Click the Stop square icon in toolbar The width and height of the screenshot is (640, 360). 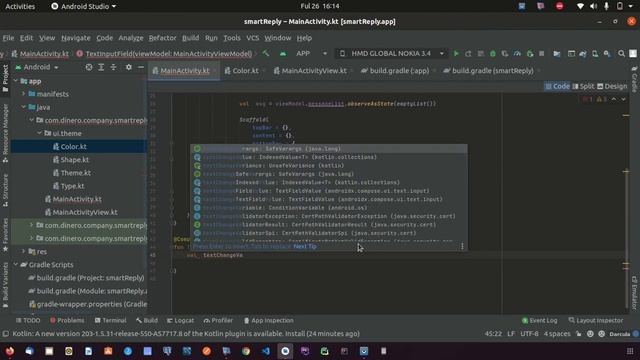(x=542, y=53)
